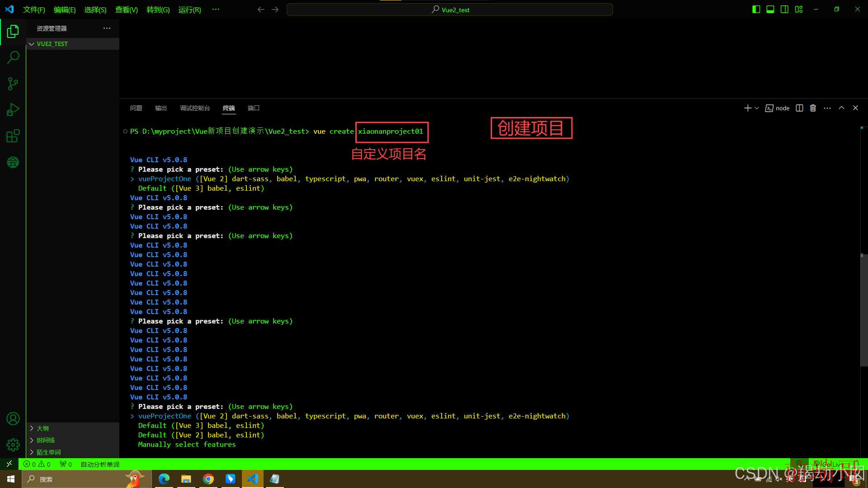
Task: Toggle the bottom panel layout icon
Action: 770,9
